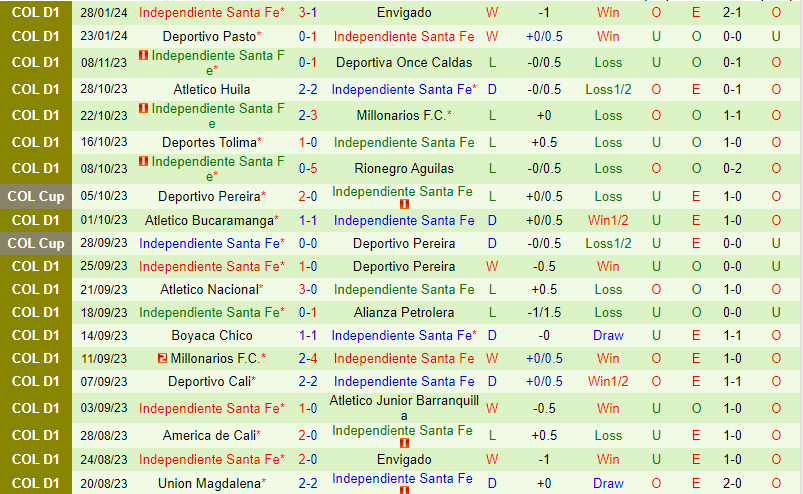Click the 0-5 score against Rionegro Aguilas

[308, 168]
